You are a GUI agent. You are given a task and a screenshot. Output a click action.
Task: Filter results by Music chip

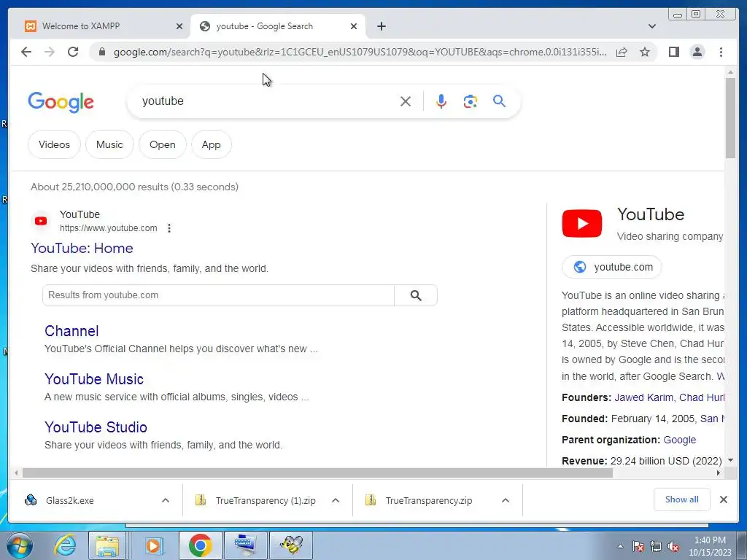click(x=109, y=145)
